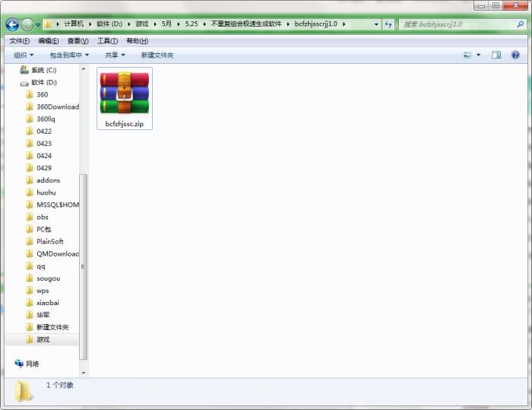This screenshot has height=410, width=532.
Task: Click the navigation pane scroll down arrow
Action: tap(83, 373)
